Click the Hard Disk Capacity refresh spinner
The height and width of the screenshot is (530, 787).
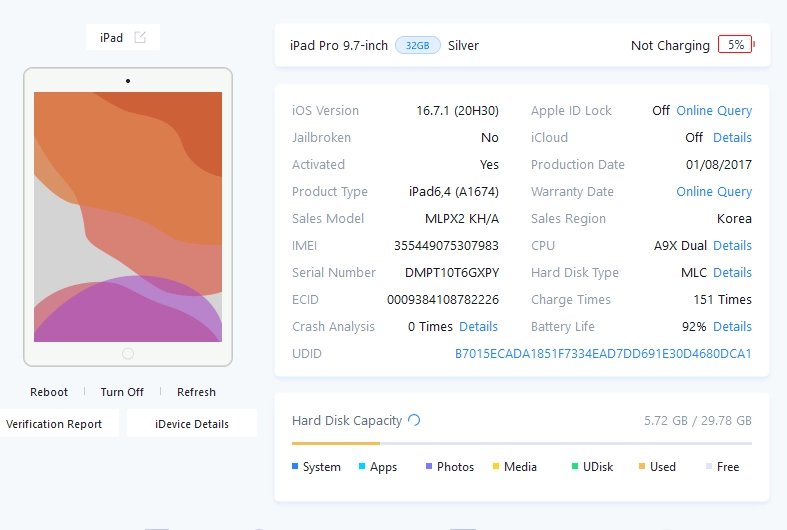coord(414,420)
